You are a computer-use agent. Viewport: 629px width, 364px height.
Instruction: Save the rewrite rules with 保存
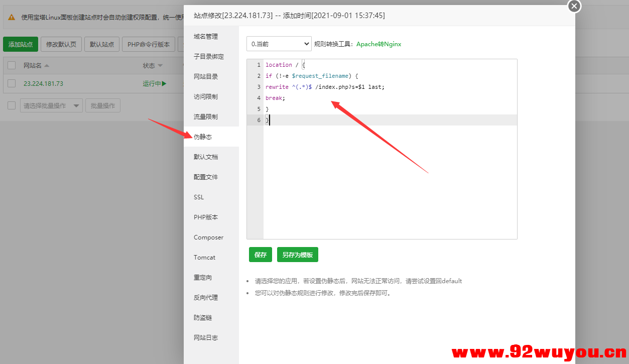pos(260,255)
